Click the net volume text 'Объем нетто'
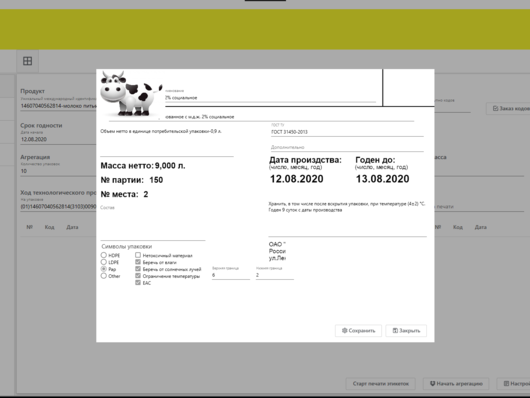The height and width of the screenshot is (398, 530). coord(161,131)
